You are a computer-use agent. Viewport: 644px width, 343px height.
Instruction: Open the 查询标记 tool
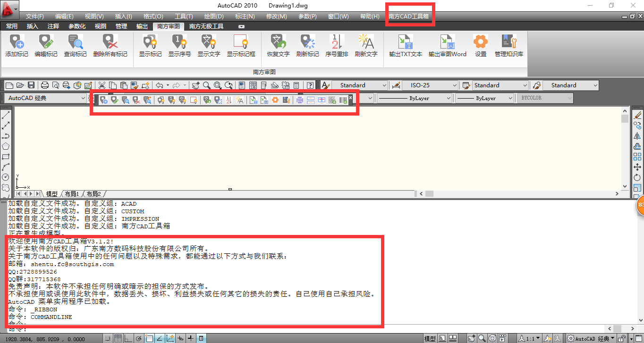click(x=75, y=45)
